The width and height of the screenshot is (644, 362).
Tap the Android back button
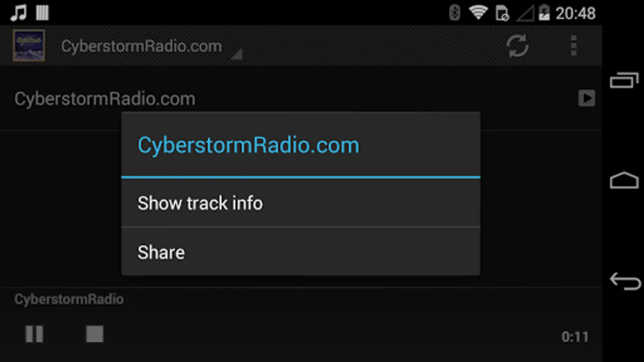point(625,281)
